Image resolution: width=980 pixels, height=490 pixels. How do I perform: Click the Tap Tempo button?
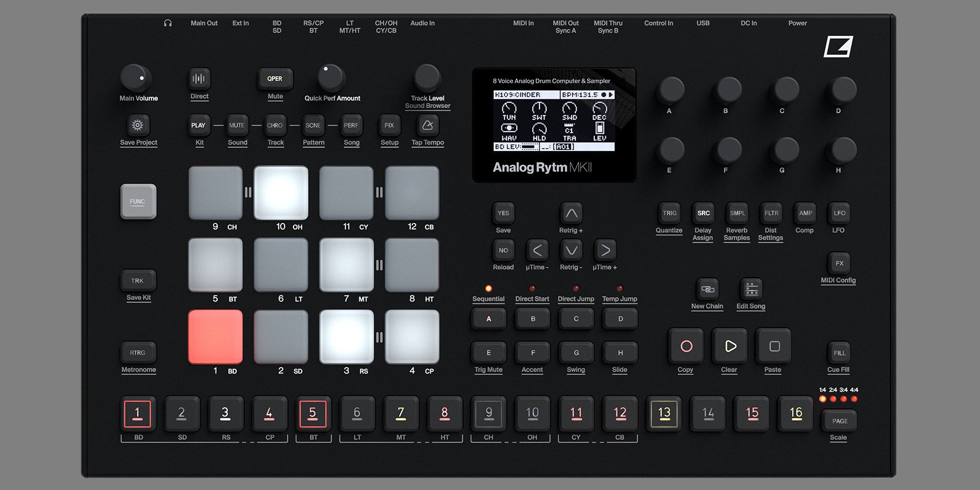click(x=427, y=126)
